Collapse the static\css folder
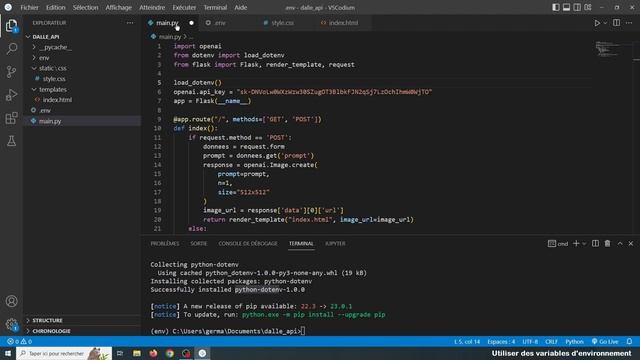This screenshot has width=640, height=360. [53, 69]
